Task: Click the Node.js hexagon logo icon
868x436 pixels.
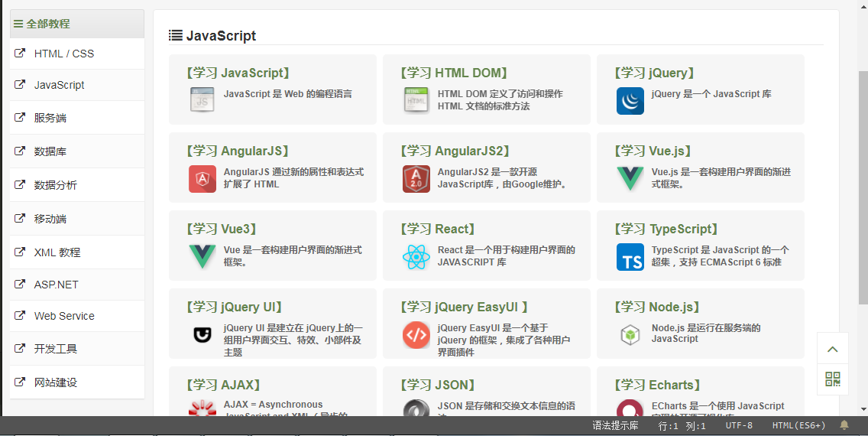Action: pyautogui.click(x=630, y=334)
